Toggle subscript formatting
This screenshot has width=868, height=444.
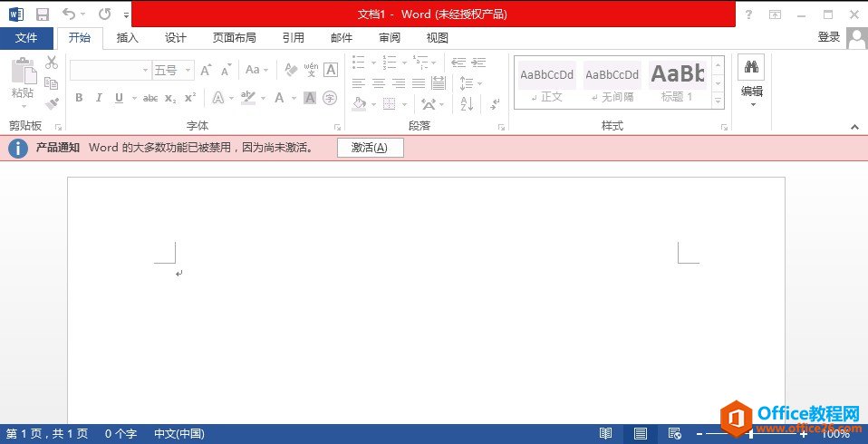click(170, 98)
